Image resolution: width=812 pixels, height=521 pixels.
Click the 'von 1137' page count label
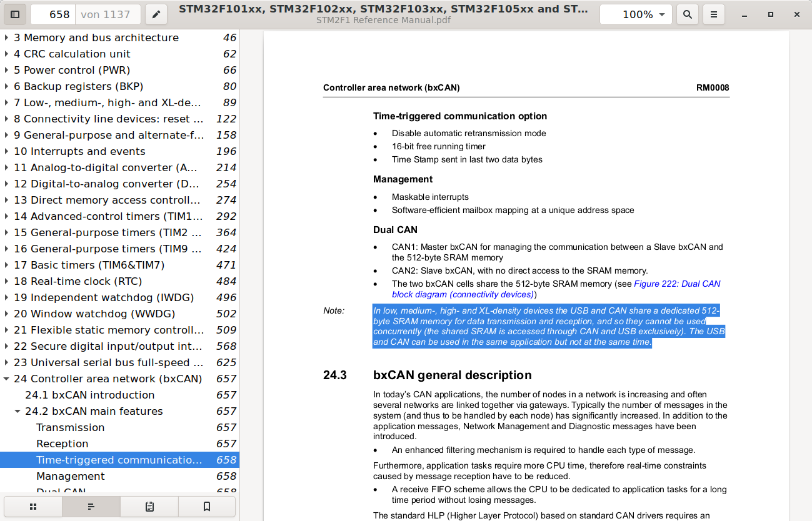pyautogui.click(x=105, y=14)
